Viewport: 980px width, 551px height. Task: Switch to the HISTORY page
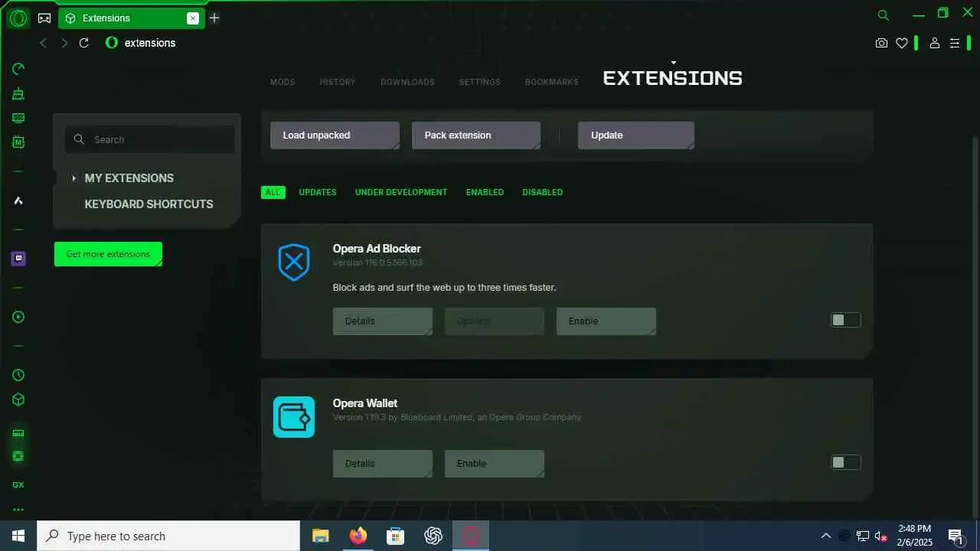[338, 82]
